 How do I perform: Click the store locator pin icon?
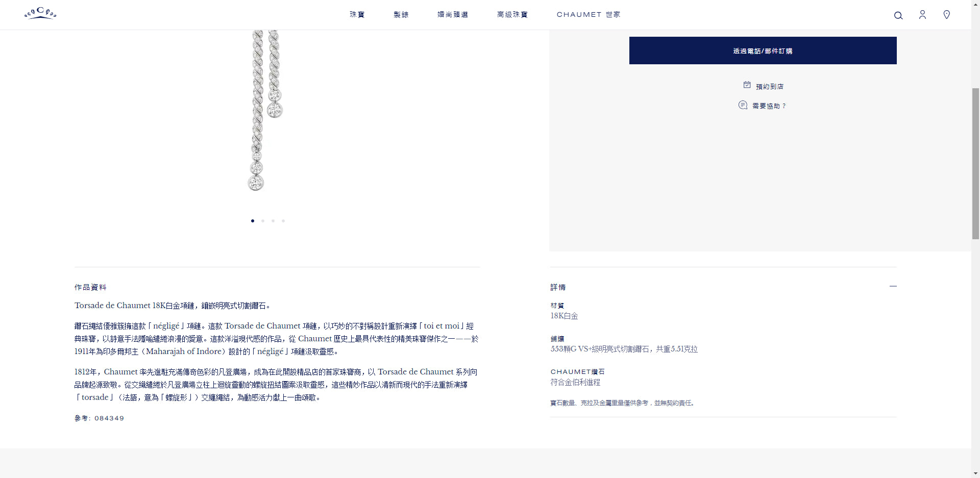[x=946, y=15]
